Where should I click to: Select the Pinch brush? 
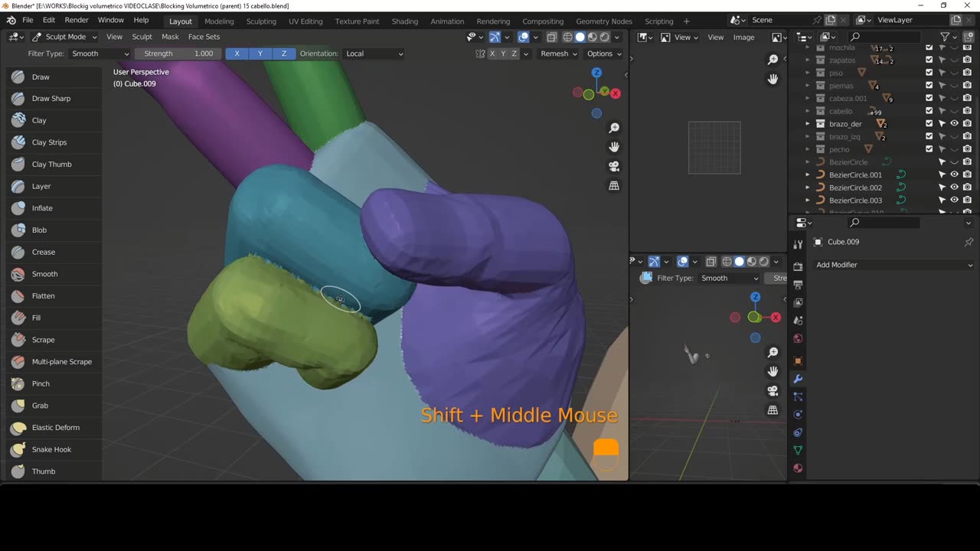[54, 383]
